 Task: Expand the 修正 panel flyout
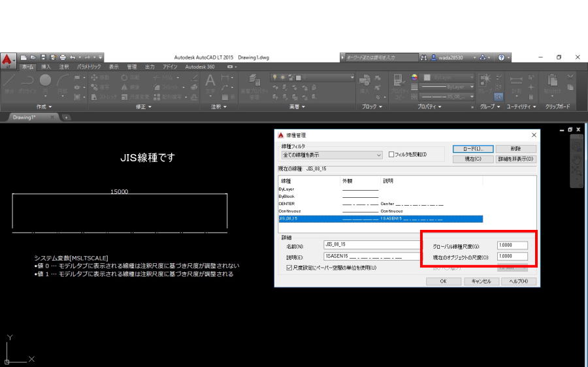143,107
